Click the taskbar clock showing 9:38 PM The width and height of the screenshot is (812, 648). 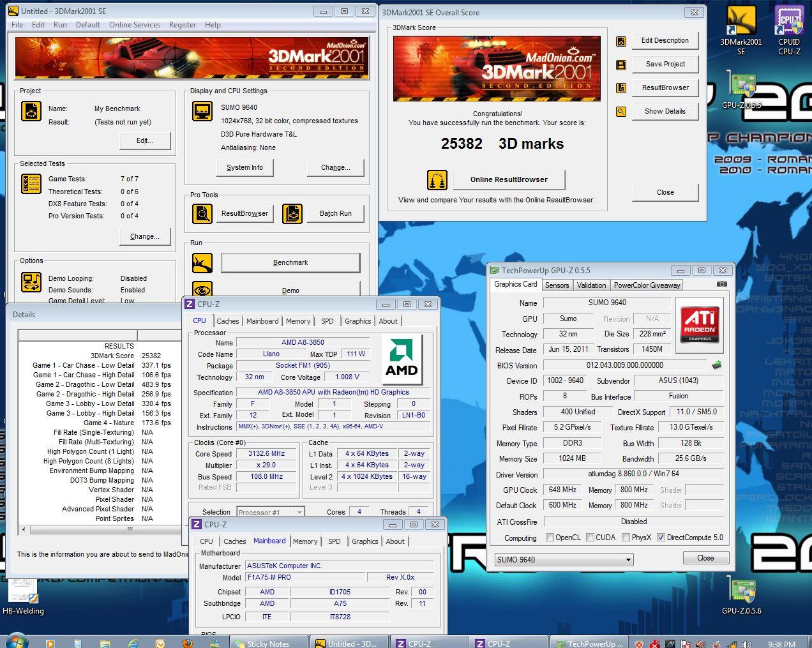781,644
